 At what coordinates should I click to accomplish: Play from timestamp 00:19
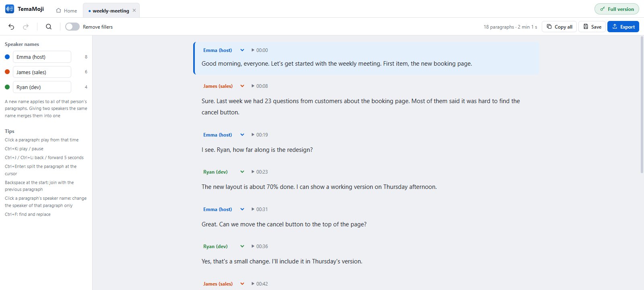pos(260,135)
